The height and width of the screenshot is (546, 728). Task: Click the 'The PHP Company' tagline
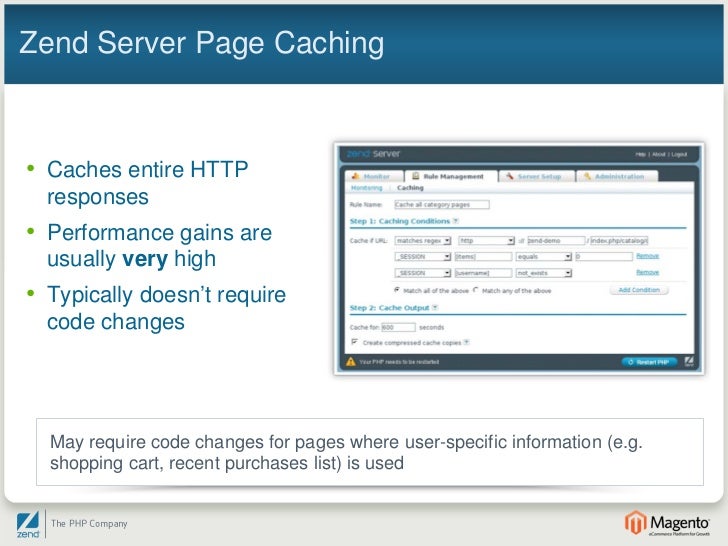[x=89, y=524]
